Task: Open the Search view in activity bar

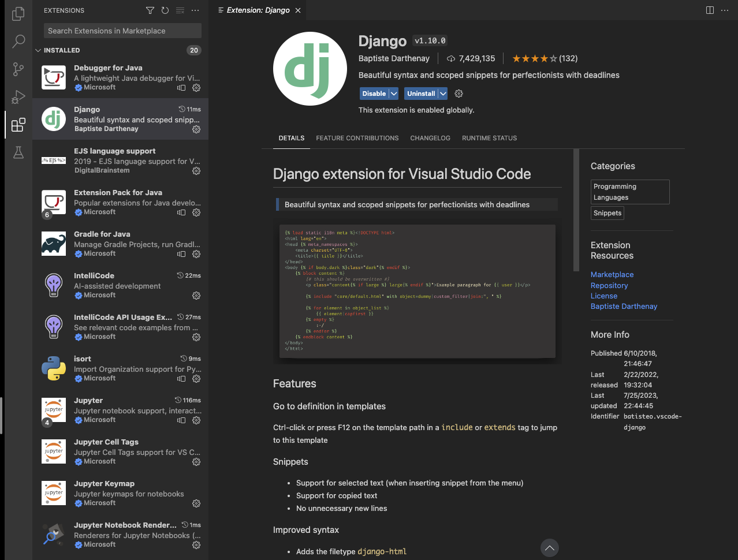Action: [18, 41]
